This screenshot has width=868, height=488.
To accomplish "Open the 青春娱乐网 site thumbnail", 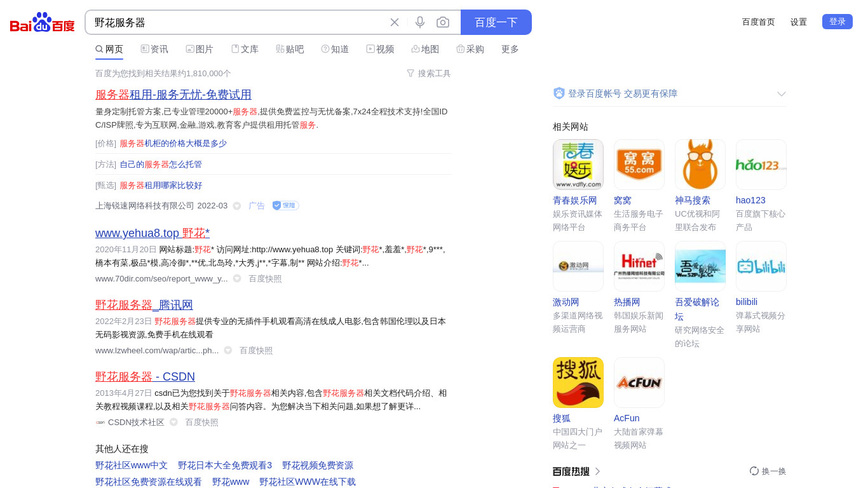I will click(x=578, y=165).
